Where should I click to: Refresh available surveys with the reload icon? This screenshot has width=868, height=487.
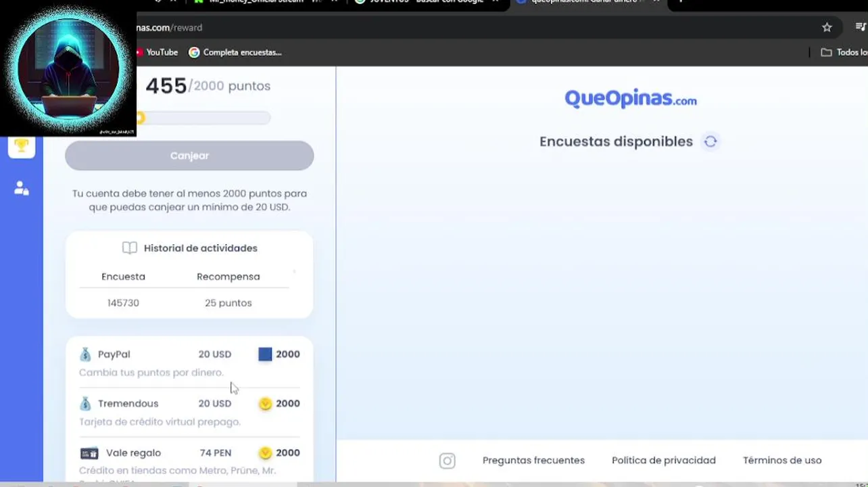pyautogui.click(x=710, y=141)
